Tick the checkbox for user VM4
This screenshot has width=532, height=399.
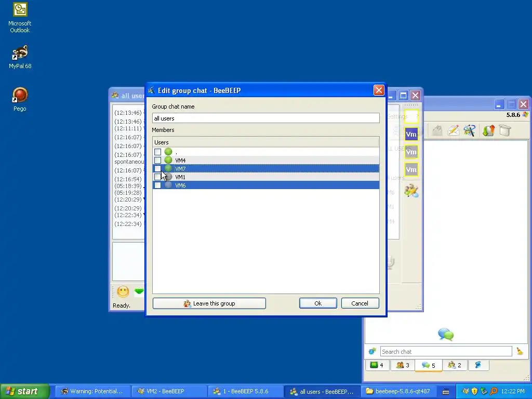(x=157, y=160)
